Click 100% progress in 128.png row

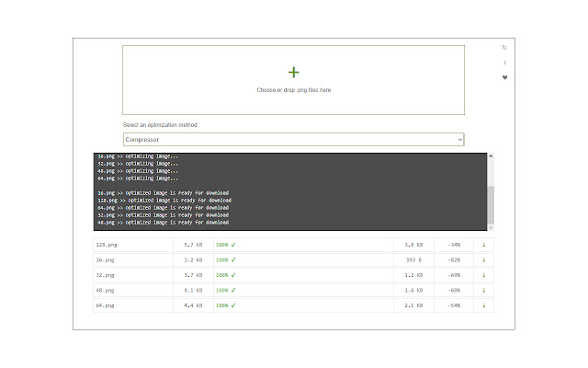coord(221,245)
